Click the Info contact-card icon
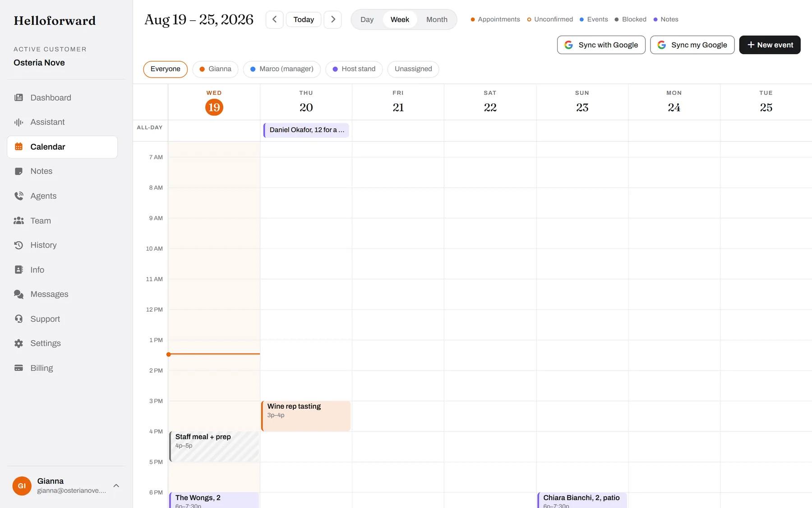Screen dimensions: 812x508 (18, 270)
